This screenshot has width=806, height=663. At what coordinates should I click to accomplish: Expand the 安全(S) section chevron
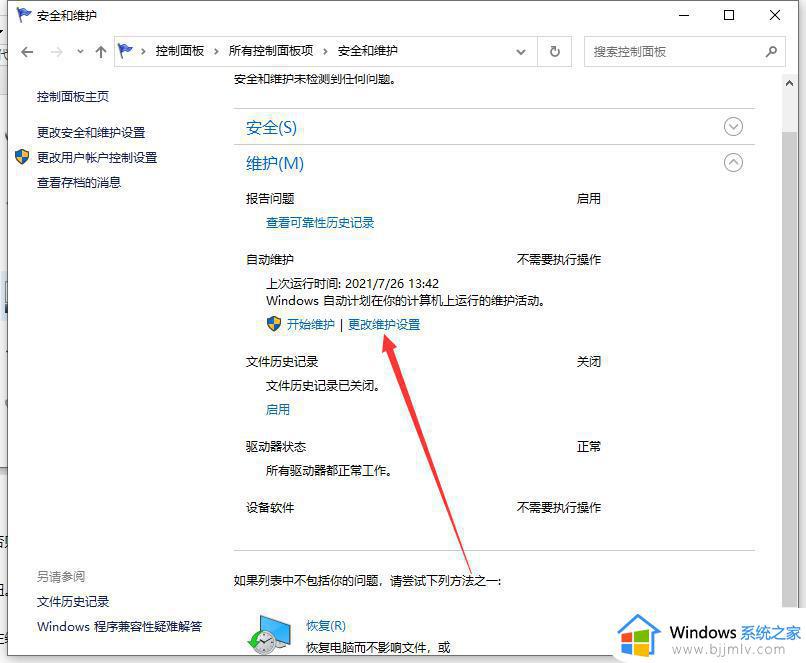tap(734, 126)
